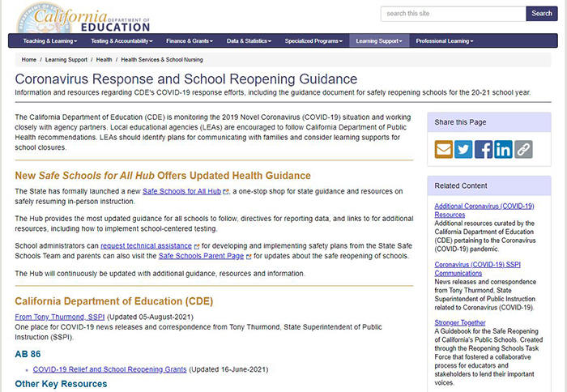
Task: Open the Data & Statistics dropdown
Action: click(249, 40)
